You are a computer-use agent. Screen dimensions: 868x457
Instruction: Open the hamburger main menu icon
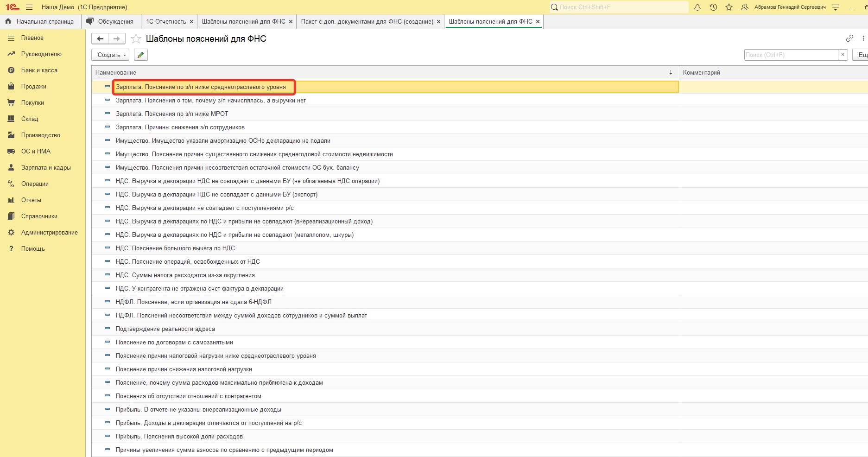pos(29,7)
